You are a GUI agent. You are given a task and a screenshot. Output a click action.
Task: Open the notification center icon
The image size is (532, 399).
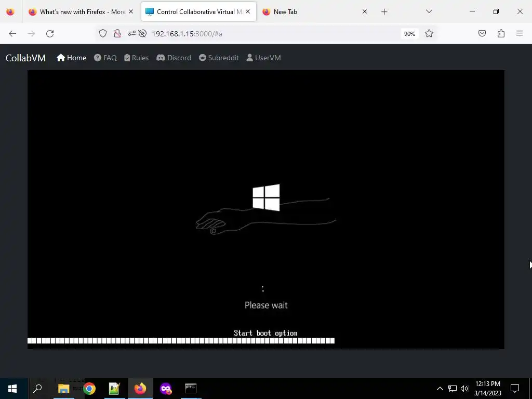click(515, 389)
